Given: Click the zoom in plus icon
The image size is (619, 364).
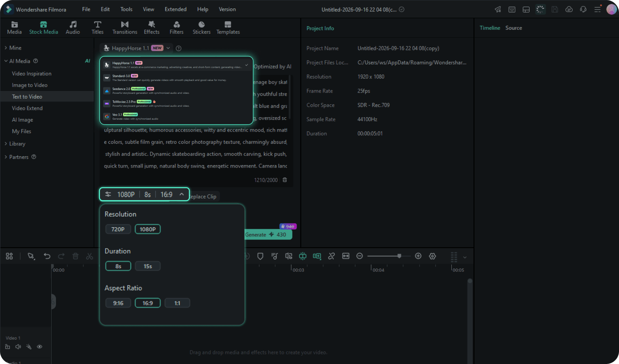Looking at the screenshot, I should pos(418,256).
